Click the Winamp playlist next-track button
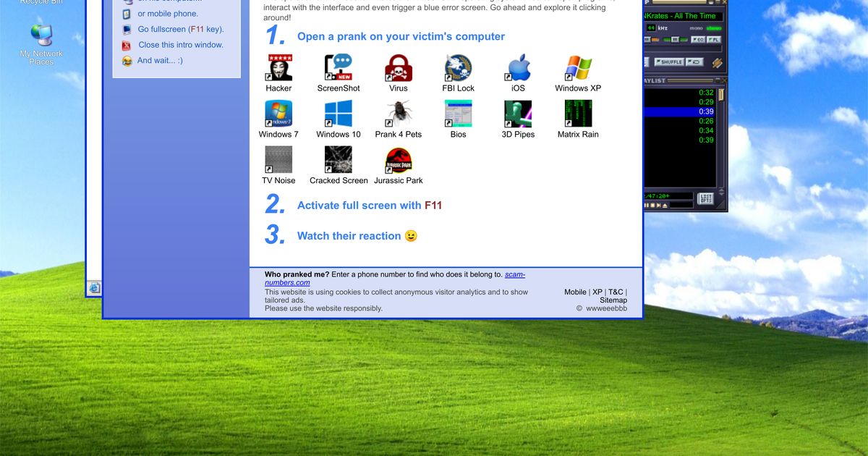 pyautogui.click(x=658, y=206)
